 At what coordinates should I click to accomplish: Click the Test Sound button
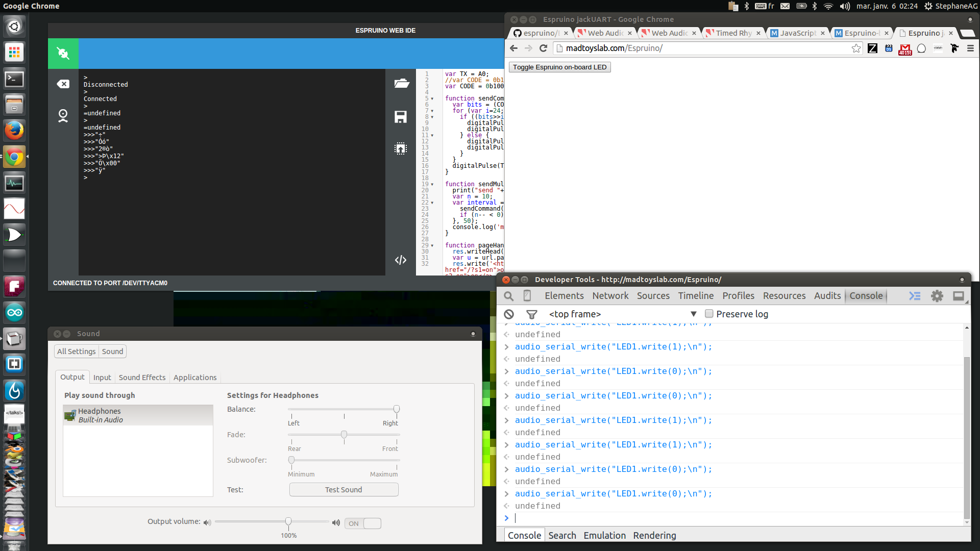[344, 490]
